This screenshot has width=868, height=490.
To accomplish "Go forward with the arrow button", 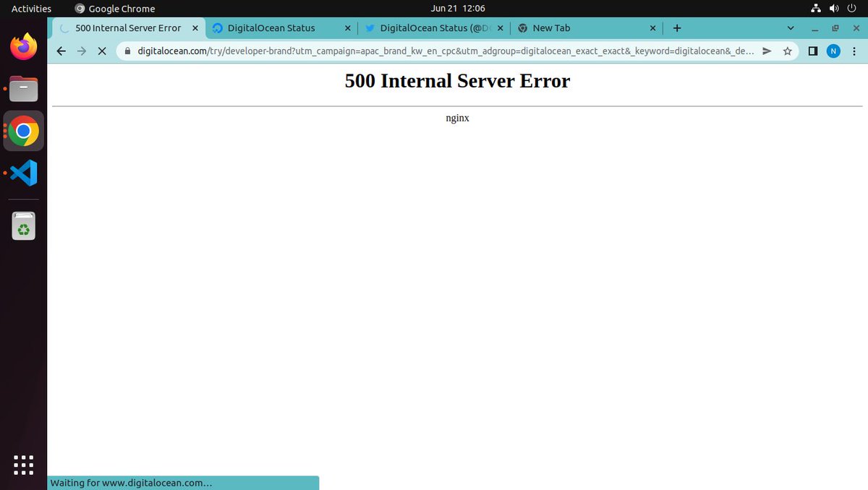I will coord(82,51).
